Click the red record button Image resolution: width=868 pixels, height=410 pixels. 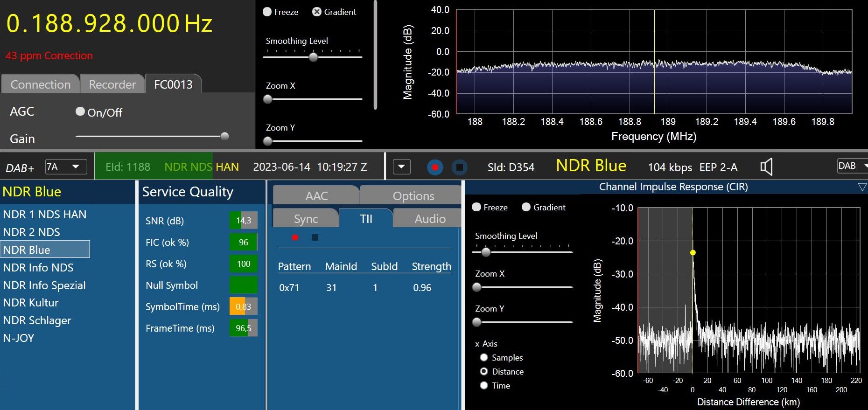pos(435,167)
